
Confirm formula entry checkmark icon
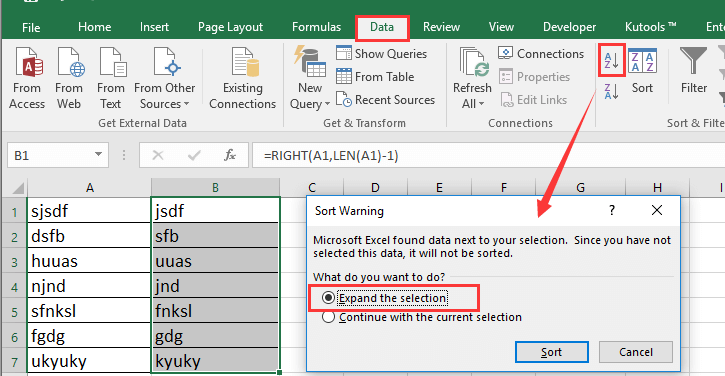194,155
